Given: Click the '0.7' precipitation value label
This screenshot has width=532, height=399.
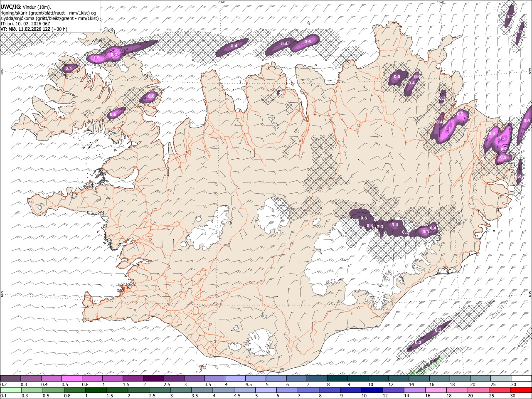Looking at the screenshot, I should click(503, 149).
